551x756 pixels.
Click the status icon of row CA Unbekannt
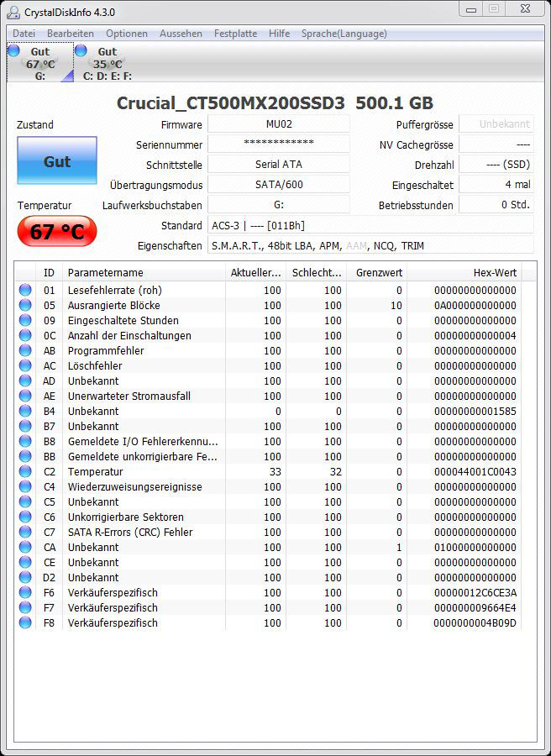(25, 547)
